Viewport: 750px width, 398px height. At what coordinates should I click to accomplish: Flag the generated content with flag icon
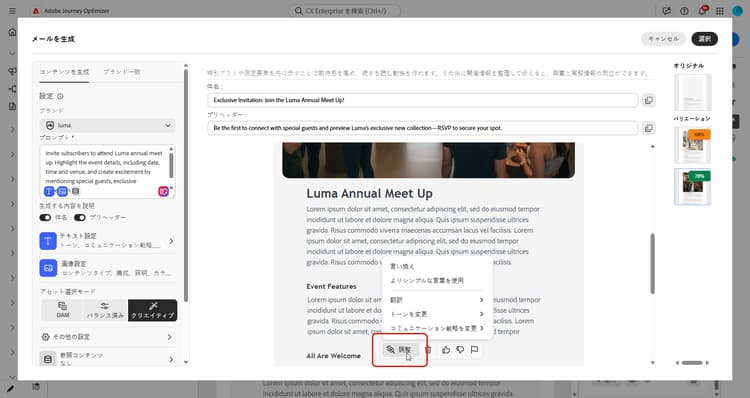tap(474, 350)
